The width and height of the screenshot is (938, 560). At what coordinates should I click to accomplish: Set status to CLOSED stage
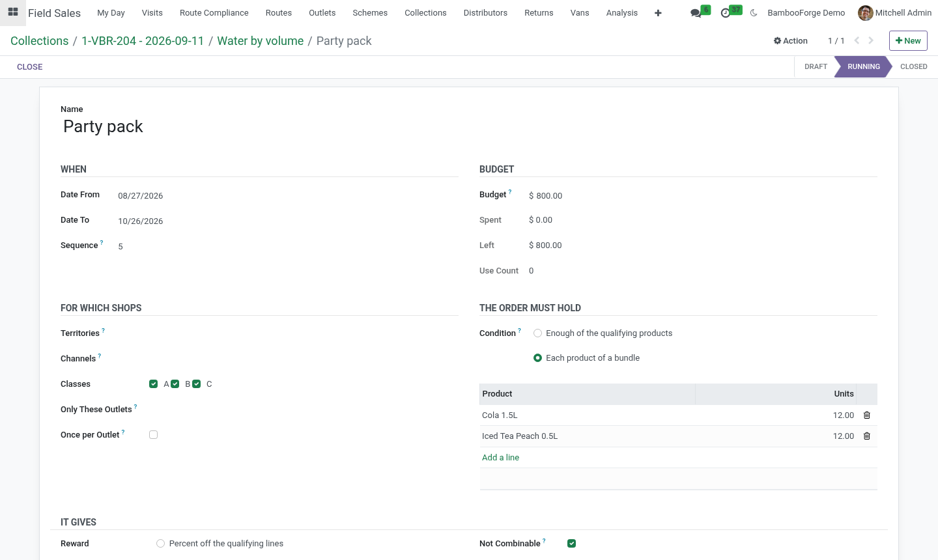(913, 66)
